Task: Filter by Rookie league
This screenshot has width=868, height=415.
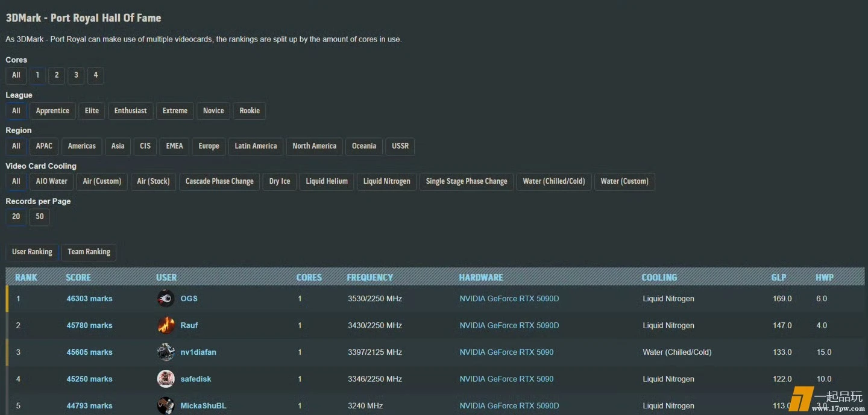Action: tap(250, 111)
